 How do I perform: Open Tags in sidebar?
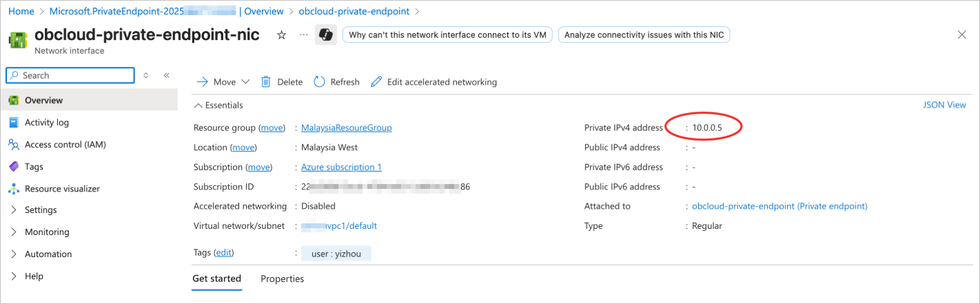pyautogui.click(x=34, y=167)
